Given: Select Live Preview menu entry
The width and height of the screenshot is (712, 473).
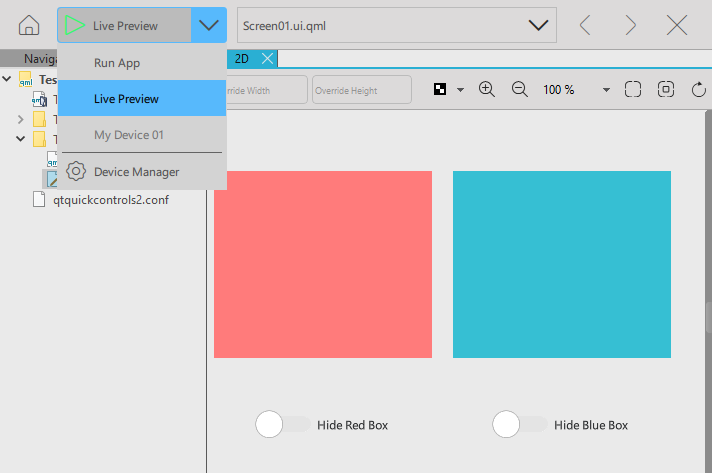Looking at the screenshot, I should [x=142, y=99].
